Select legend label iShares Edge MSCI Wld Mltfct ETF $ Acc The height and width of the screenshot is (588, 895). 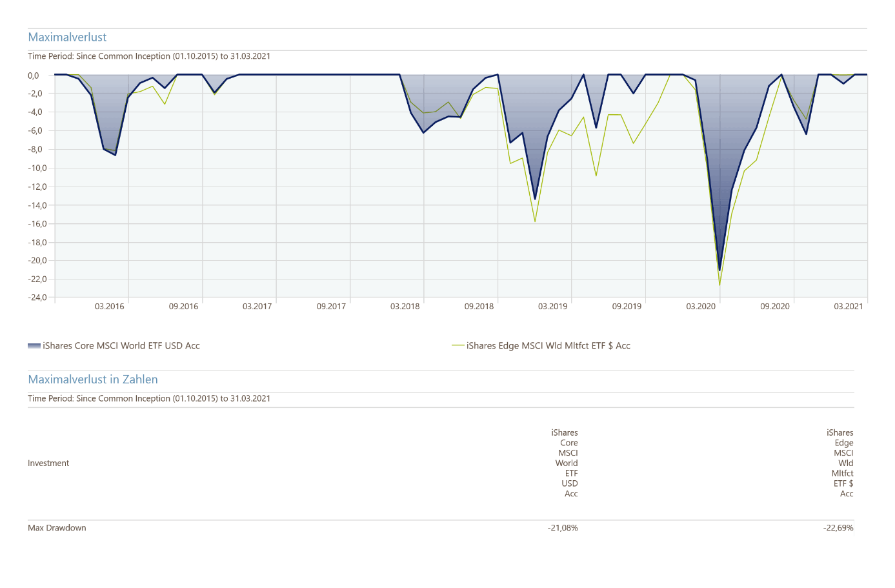click(x=548, y=346)
